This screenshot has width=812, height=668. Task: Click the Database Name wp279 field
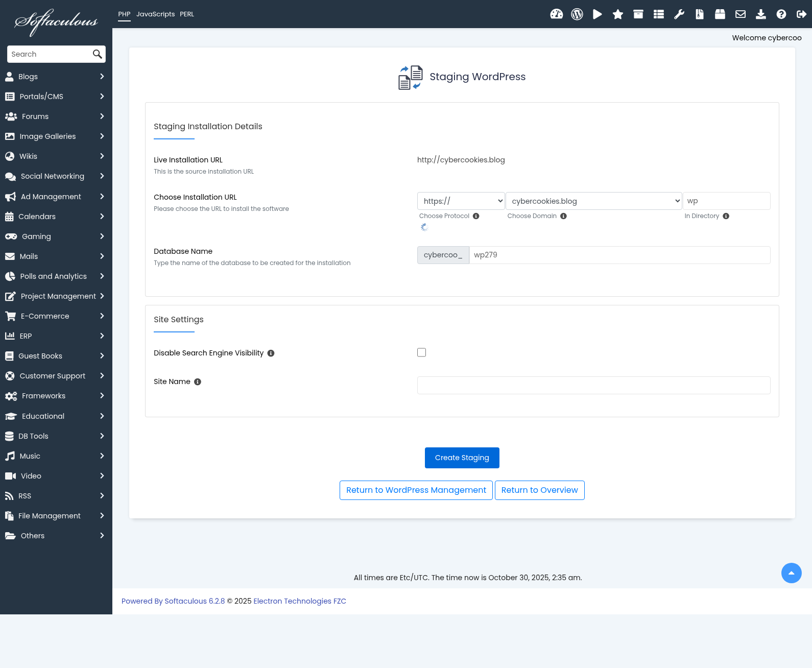(619, 255)
